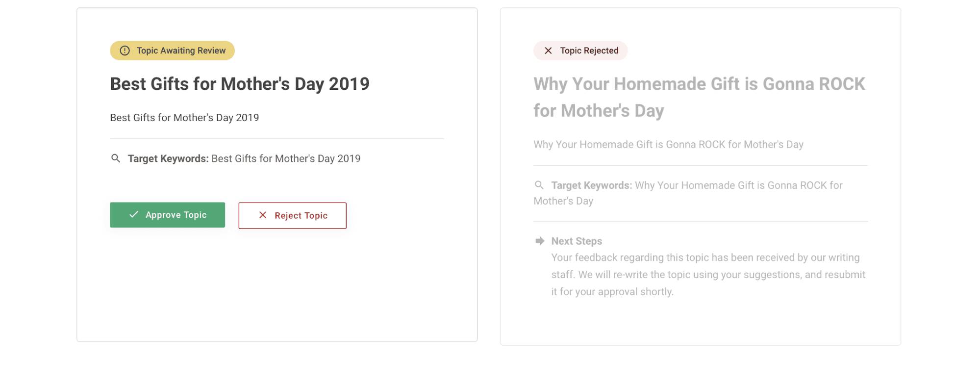Click the keyword text Best Gifts for Mother's Day 2019
This screenshot has height=386, width=980.
point(286,158)
